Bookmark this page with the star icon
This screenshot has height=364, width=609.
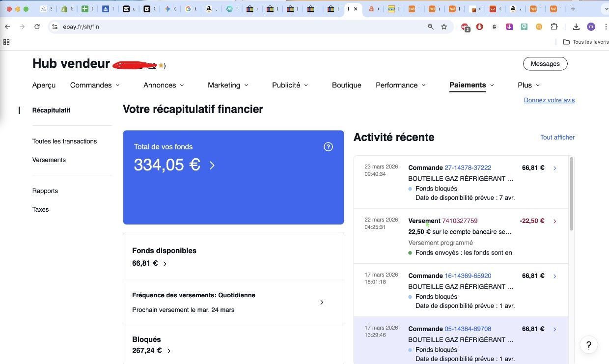[x=444, y=27]
